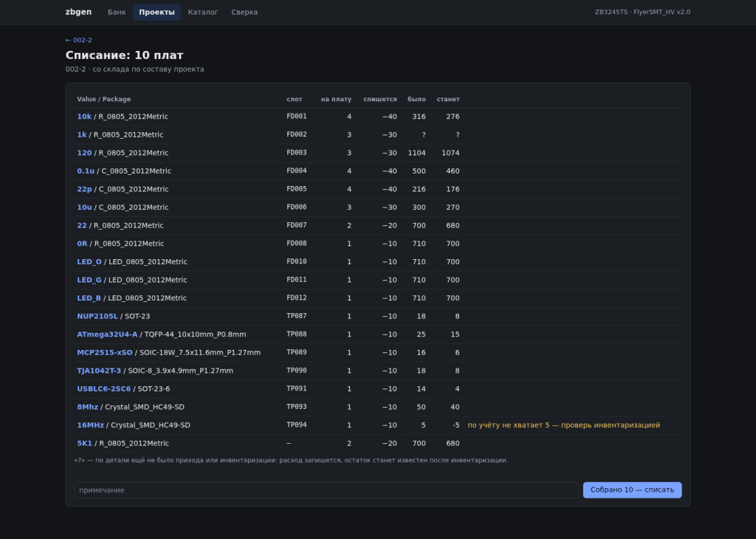Click slot FD001 cell
This screenshot has height=539, width=756.
tap(297, 117)
